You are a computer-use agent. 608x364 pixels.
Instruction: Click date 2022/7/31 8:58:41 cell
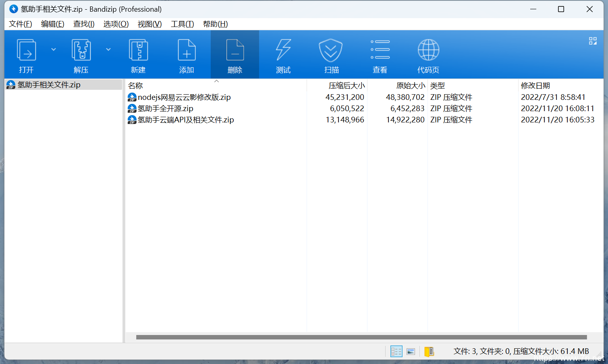click(553, 97)
